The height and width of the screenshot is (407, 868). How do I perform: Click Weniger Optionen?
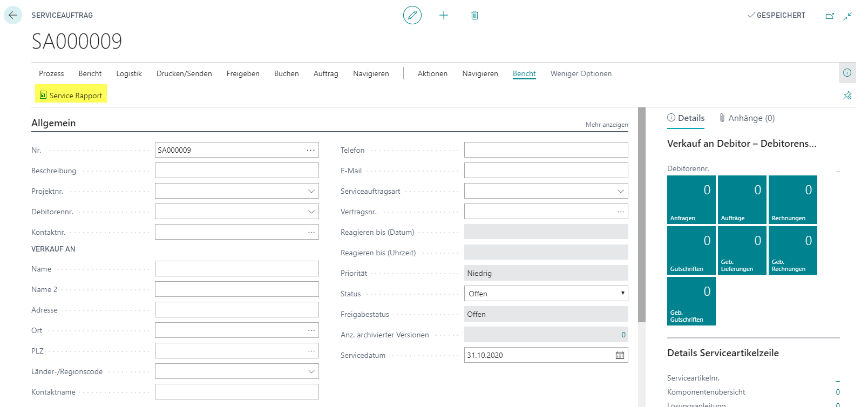click(x=581, y=73)
